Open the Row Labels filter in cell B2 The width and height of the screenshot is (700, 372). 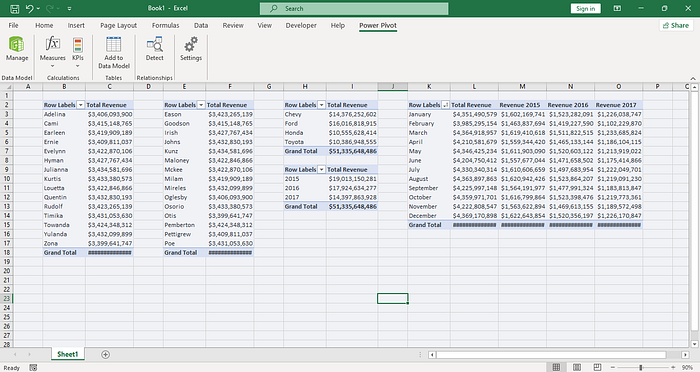(x=80, y=105)
